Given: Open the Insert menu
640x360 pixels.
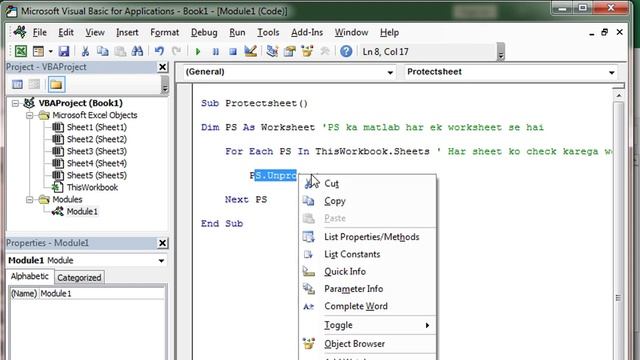Looking at the screenshot, I should (x=127, y=32).
